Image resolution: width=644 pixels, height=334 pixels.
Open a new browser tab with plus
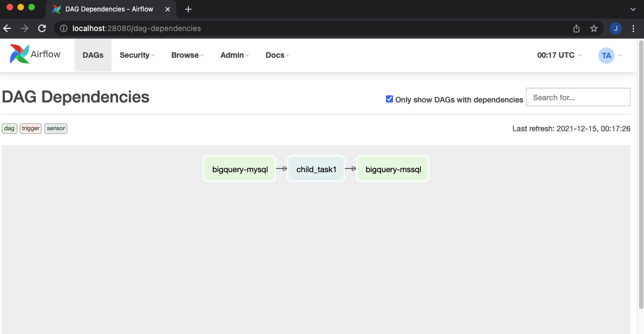point(188,9)
